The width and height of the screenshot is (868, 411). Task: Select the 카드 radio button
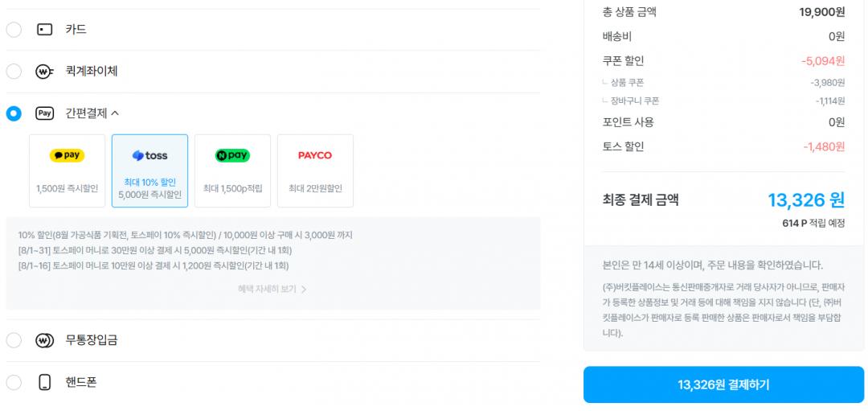14,29
